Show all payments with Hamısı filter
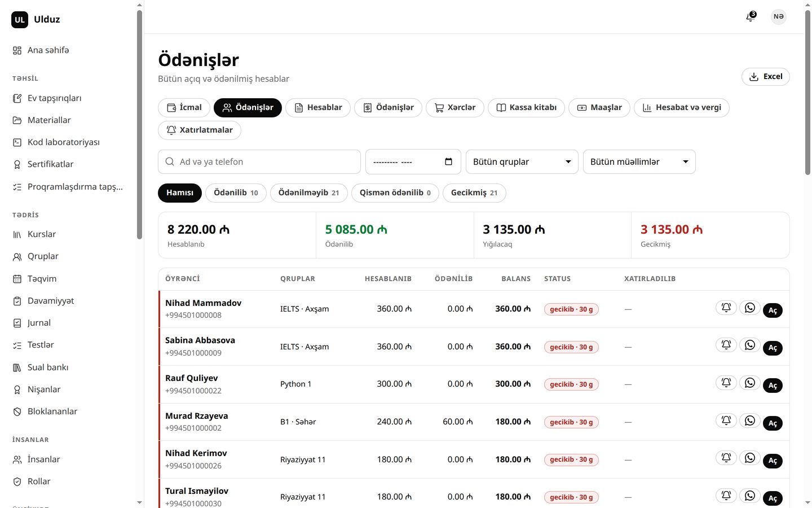Screen dimensions: 812x508 point(180,193)
